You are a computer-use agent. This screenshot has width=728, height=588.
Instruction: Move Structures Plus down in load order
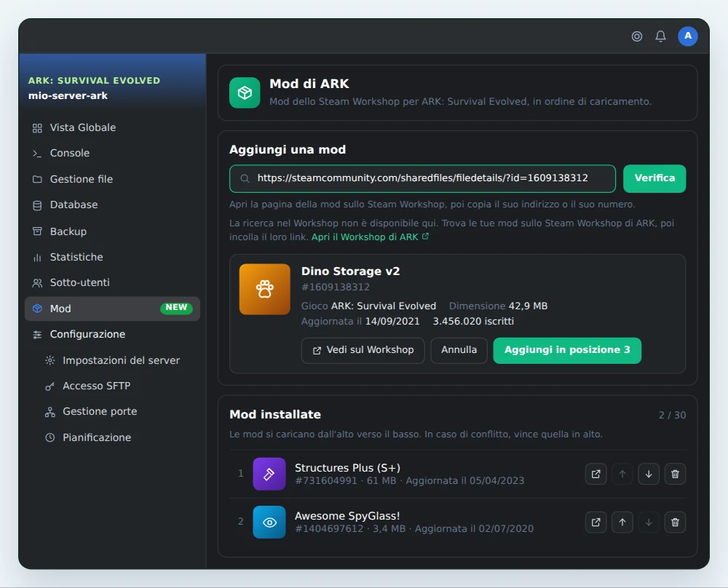649,474
